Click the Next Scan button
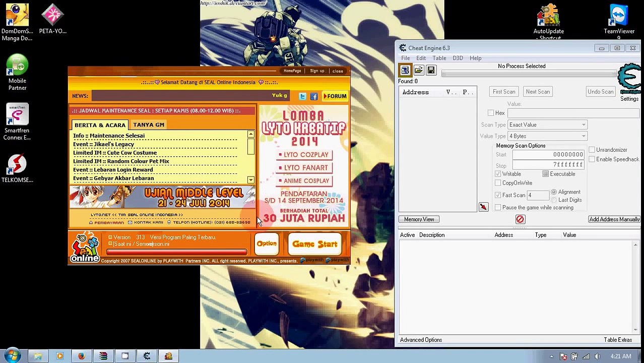Screen dimensions: 644x363 (538, 92)
